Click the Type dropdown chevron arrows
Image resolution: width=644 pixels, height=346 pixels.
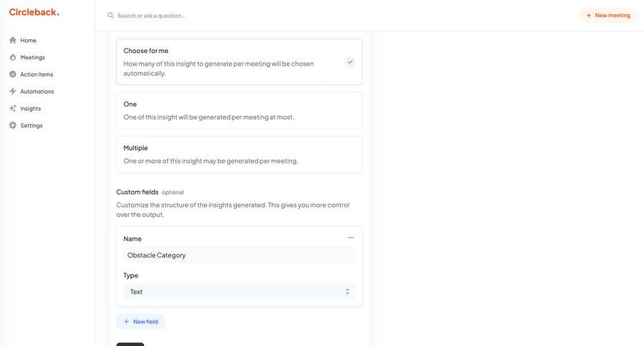348,292
